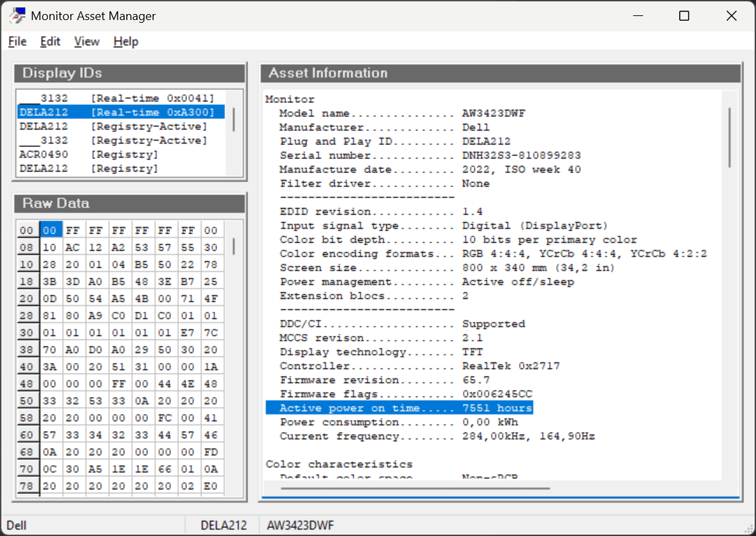Click raw data row offset 38
The image size is (756, 536).
(27, 350)
